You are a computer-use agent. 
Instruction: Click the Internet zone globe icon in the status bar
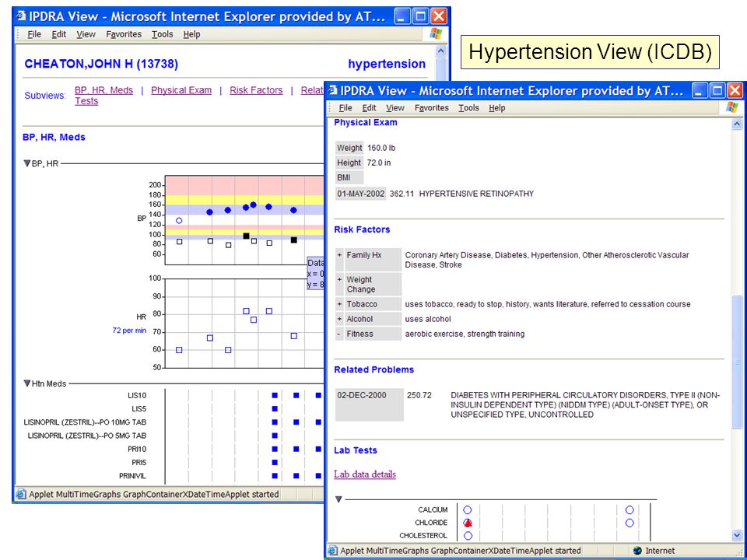tap(637, 551)
